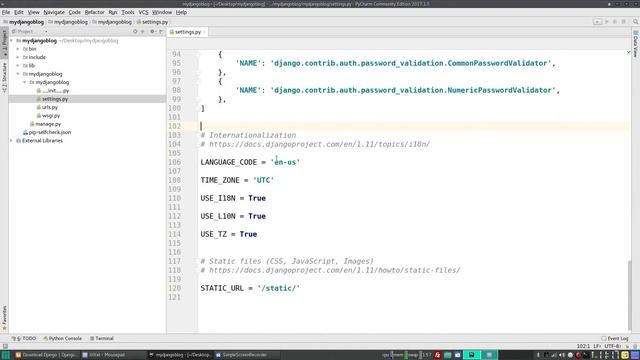
Task: Expand the External Libraries node
Action: tap(11, 140)
